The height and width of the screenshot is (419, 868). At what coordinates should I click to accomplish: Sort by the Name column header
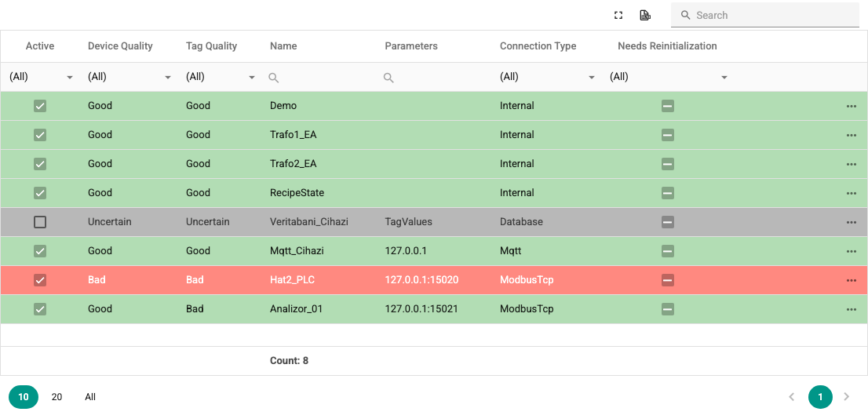coord(283,46)
